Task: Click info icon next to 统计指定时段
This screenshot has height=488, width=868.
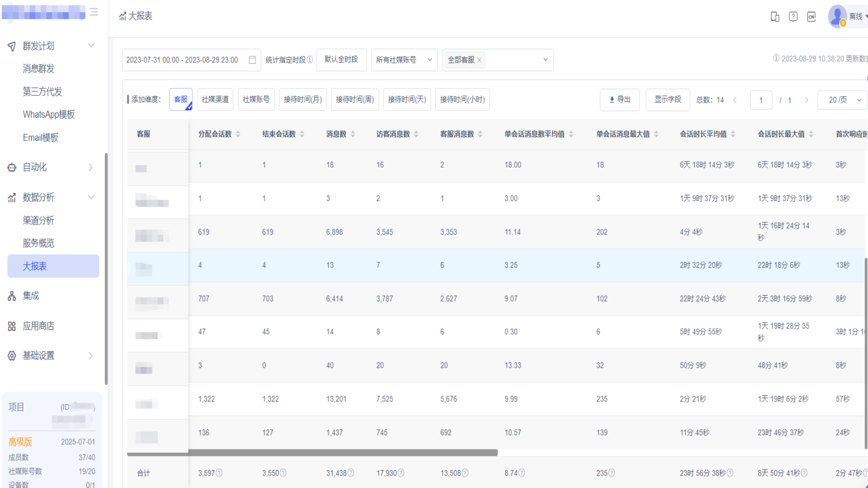Action: pos(310,60)
